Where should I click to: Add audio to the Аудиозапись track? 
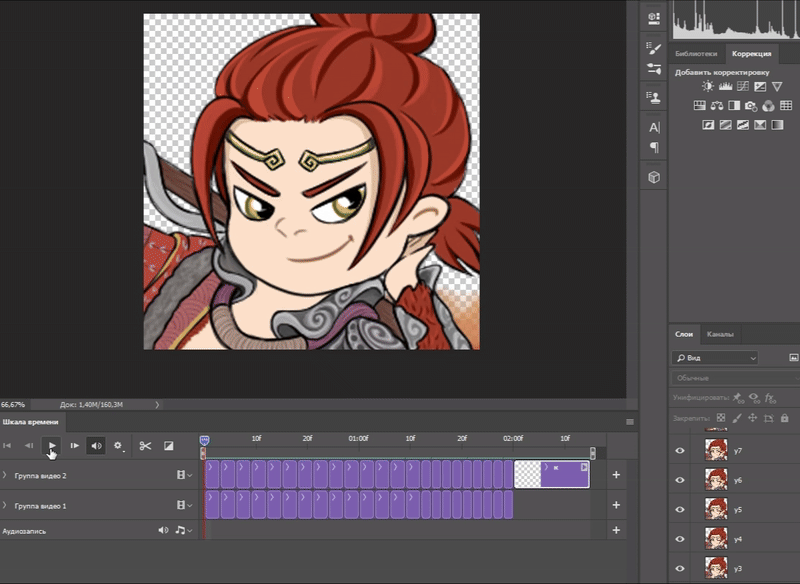point(616,530)
